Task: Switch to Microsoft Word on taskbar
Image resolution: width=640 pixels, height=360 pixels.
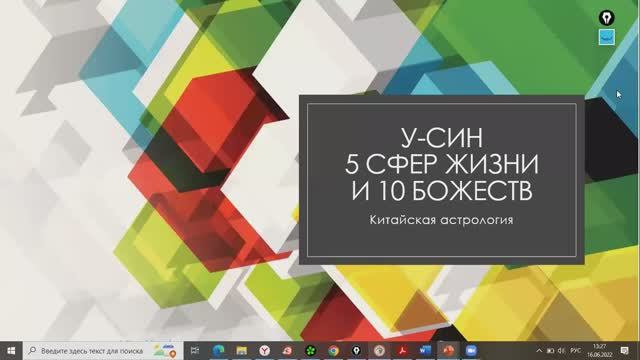Action: 425,351
